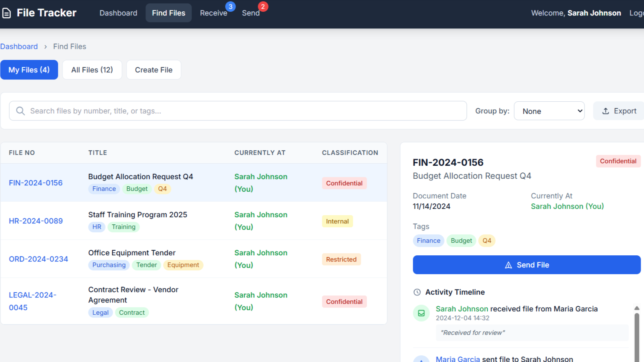Click the envelope icon on the received-file entry
Screen dimensions: 644x362
421,313
